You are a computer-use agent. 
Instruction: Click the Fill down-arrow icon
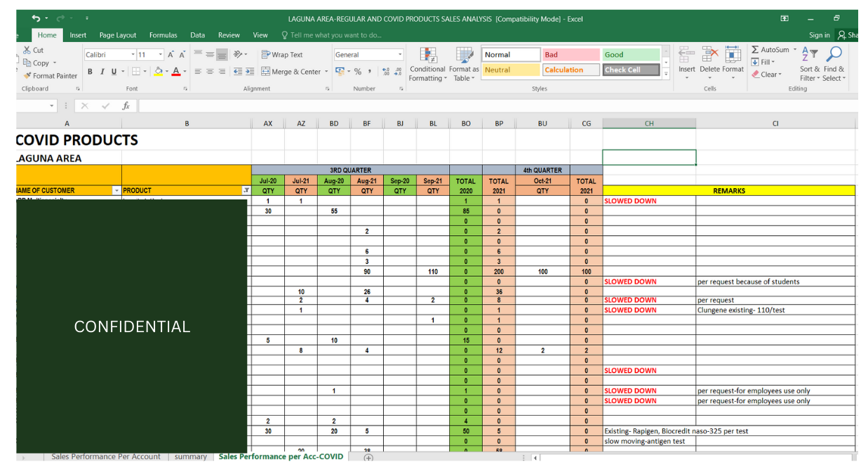755,62
